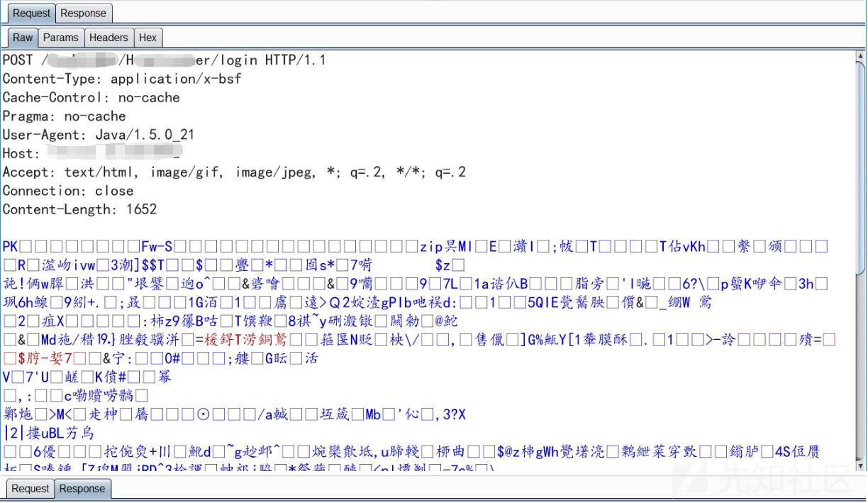Switch to the Headers tab
This screenshot has width=868, height=503.
(108, 38)
